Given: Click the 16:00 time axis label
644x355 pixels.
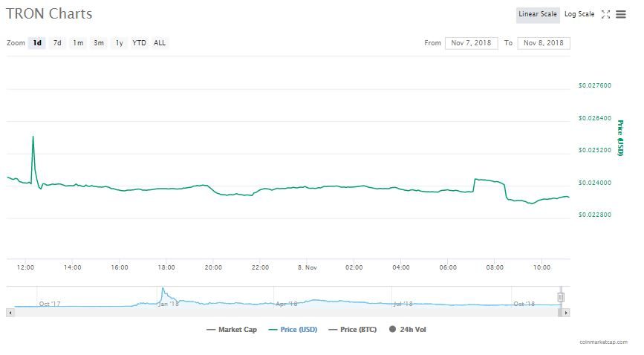Looking at the screenshot, I should click(x=120, y=267).
